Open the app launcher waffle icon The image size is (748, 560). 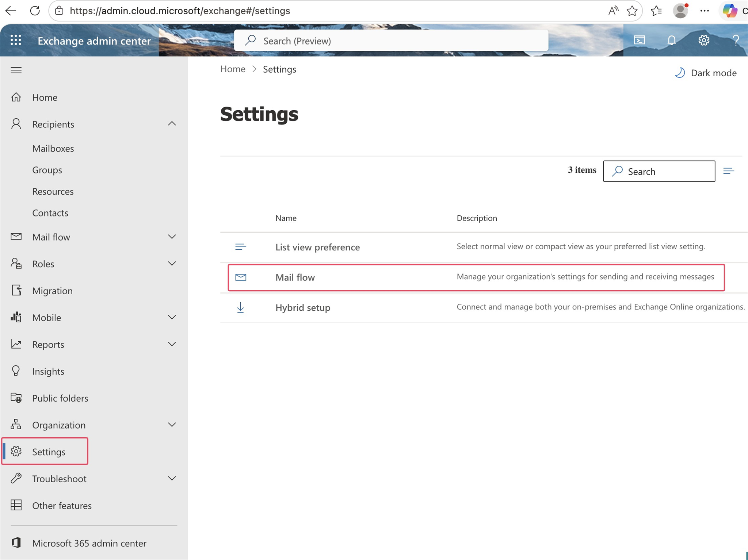[x=16, y=40]
